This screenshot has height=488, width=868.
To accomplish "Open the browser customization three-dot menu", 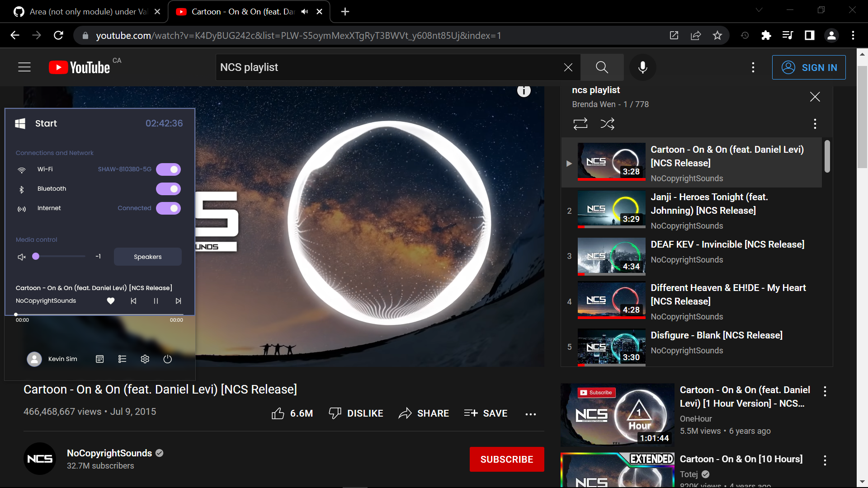I will pyautogui.click(x=854, y=35).
